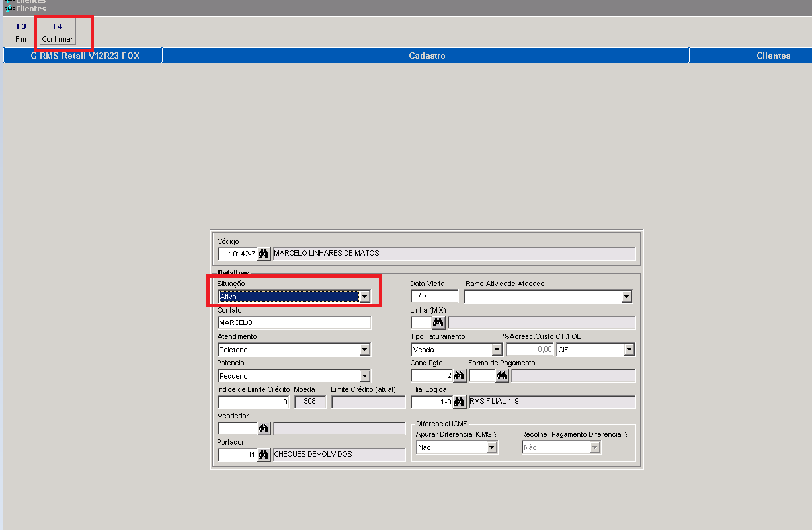Click the Linha (MIX) code input
The height and width of the screenshot is (530, 812).
click(421, 322)
